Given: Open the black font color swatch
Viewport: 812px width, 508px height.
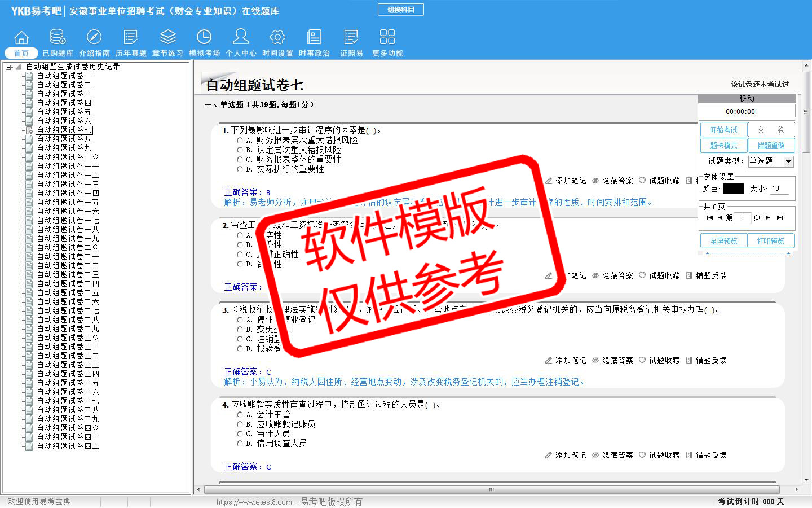Looking at the screenshot, I should pyautogui.click(x=733, y=189).
